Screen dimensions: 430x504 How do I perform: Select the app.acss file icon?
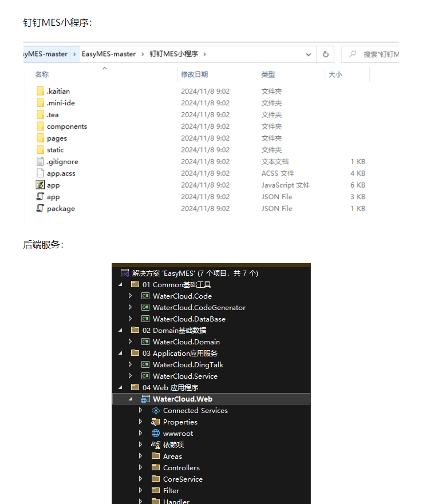click(x=40, y=173)
